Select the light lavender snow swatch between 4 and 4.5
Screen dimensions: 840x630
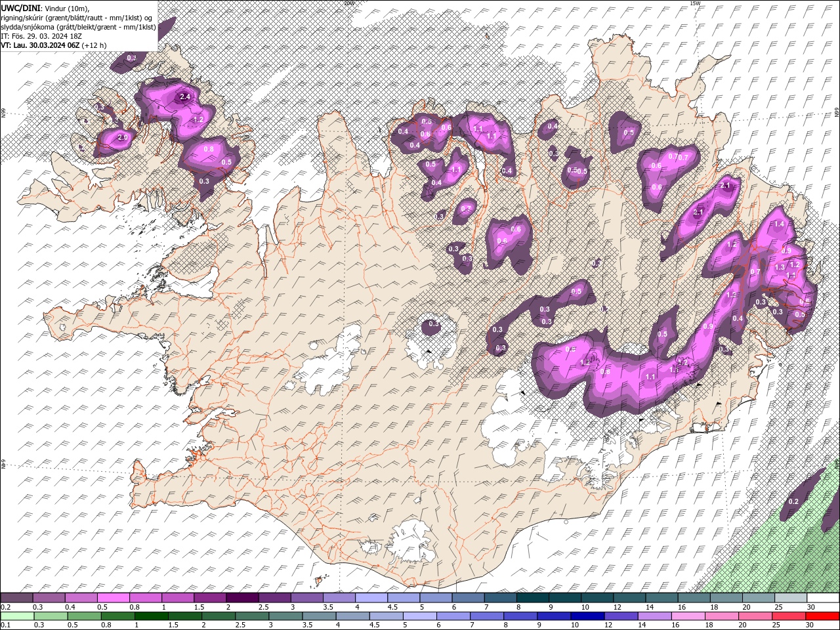[x=370, y=598]
